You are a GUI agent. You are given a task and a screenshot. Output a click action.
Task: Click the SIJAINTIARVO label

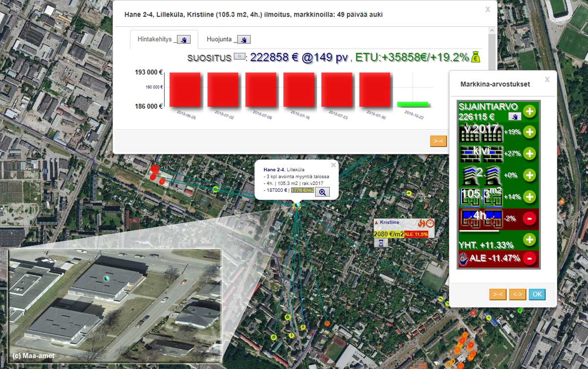(x=488, y=106)
